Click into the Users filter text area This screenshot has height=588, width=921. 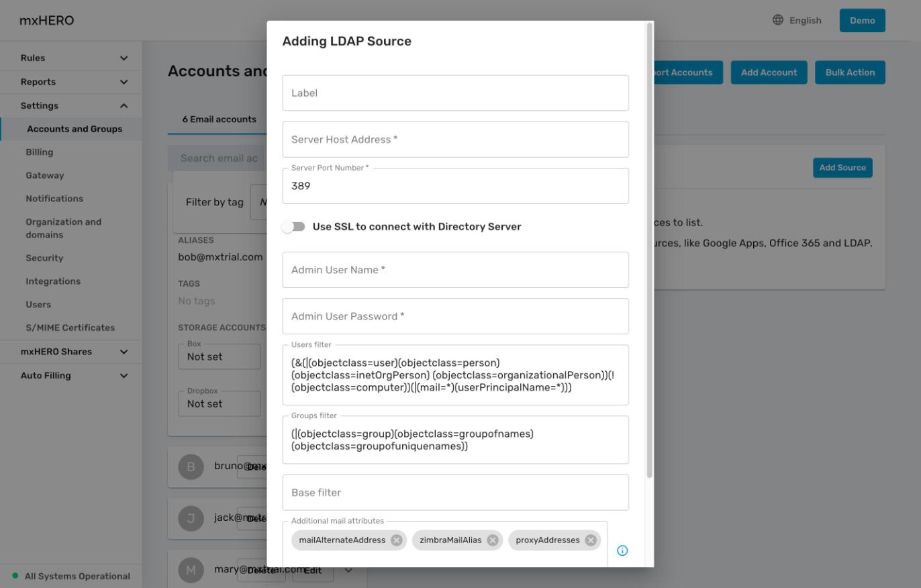[x=455, y=375]
